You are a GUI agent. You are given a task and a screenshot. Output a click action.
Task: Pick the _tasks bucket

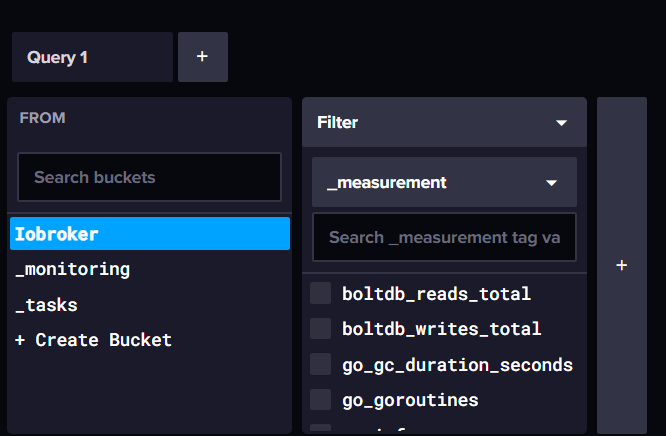[x=46, y=305]
